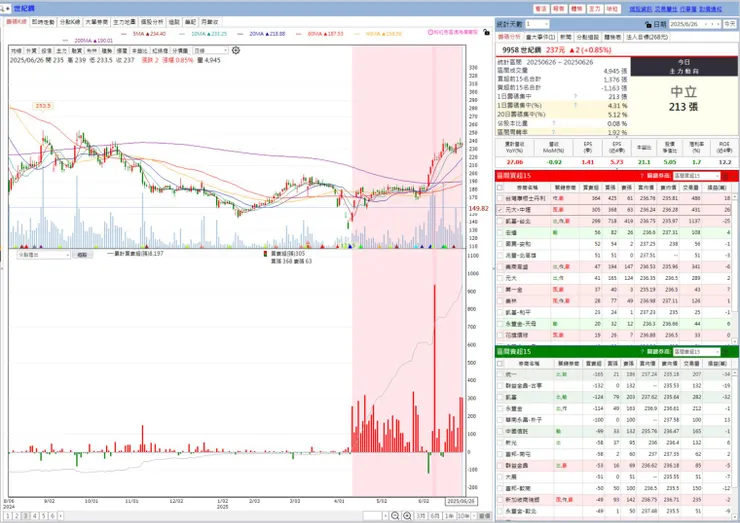Click the 5MA legend color line
740x523 pixels.
pyautogui.click(x=124, y=34)
